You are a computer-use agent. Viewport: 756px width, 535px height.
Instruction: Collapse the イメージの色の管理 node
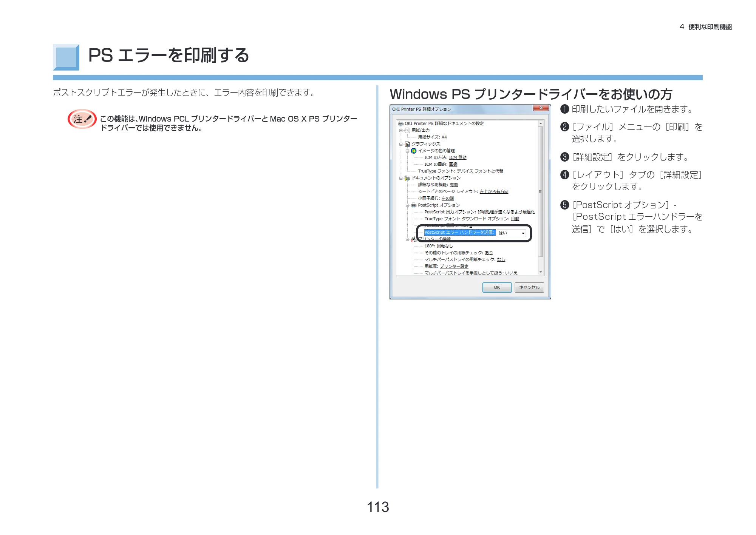click(407, 151)
